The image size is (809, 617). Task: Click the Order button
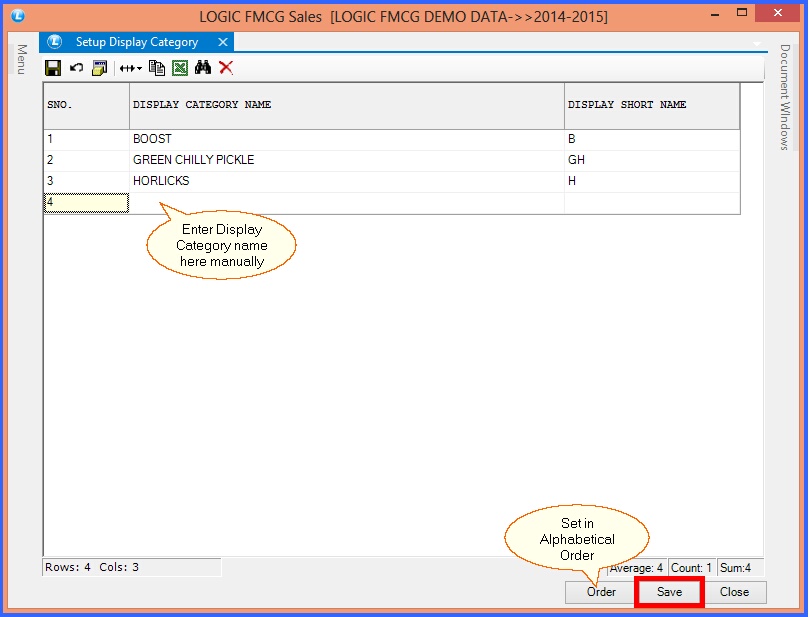click(x=601, y=592)
